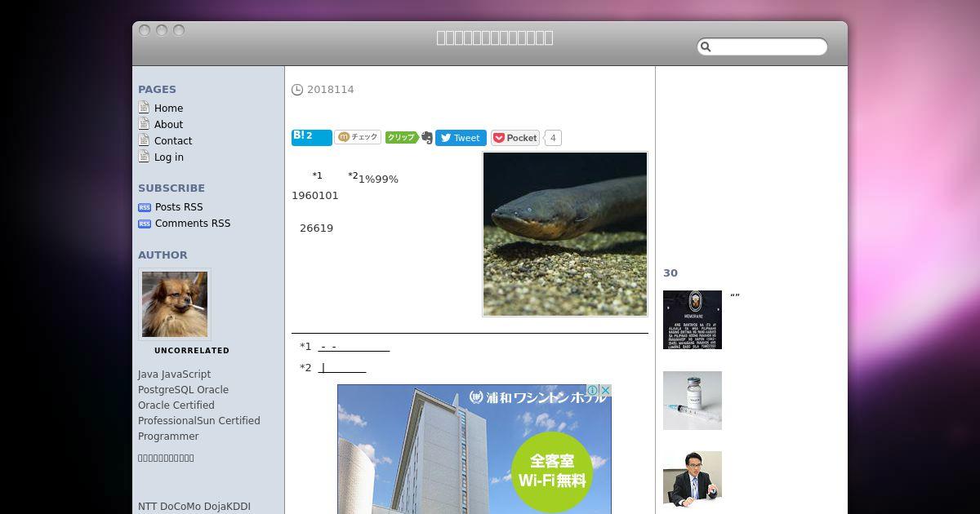Click the green 全客室 Wi-Fi無料 circle in the ad
Screen dimensions: 980x514
[x=551, y=472]
